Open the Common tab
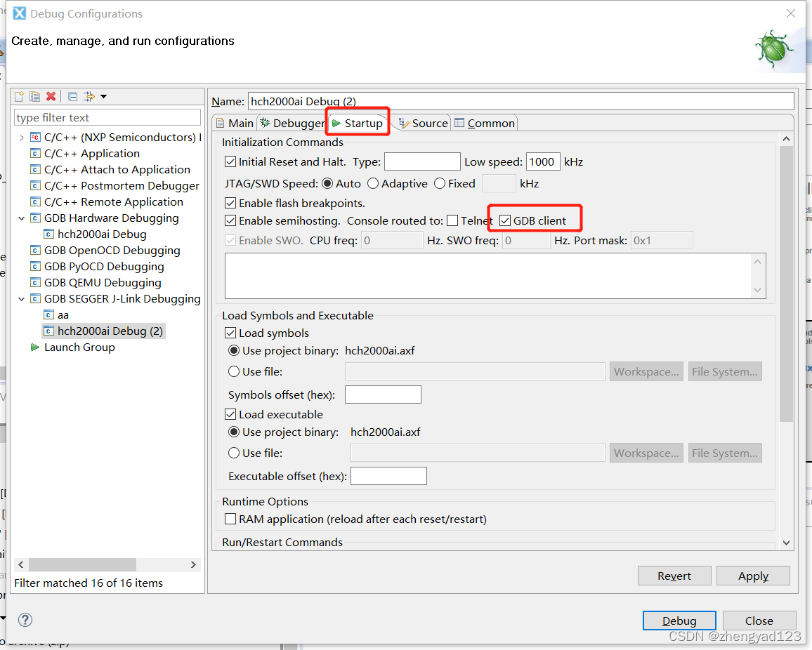 tap(485, 124)
